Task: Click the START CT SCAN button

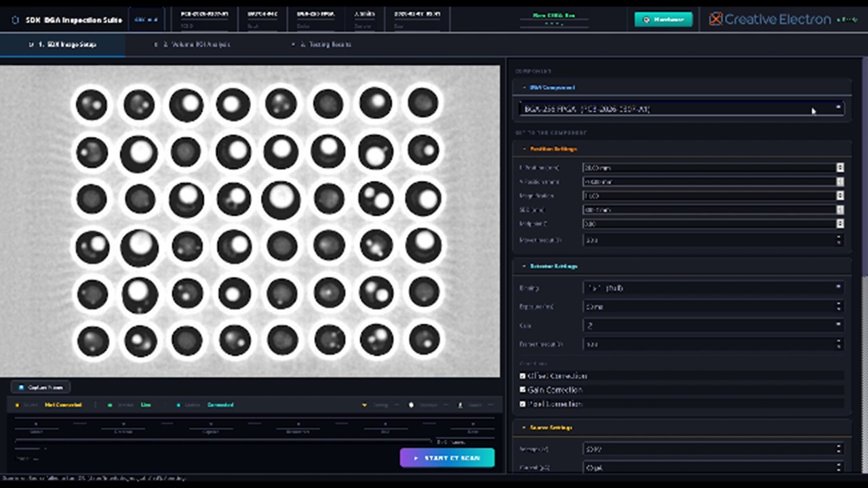Action: (447, 457)
